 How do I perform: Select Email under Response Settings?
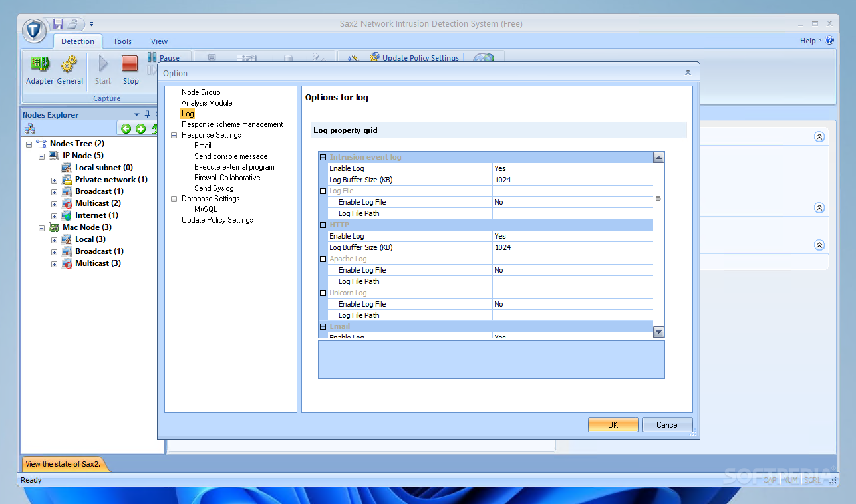point(203,146)
